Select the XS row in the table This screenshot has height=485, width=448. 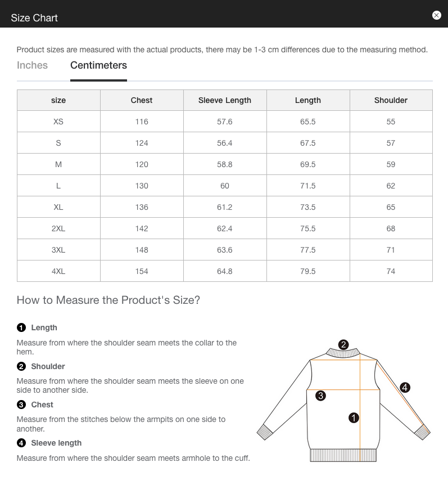click(58, 121)
